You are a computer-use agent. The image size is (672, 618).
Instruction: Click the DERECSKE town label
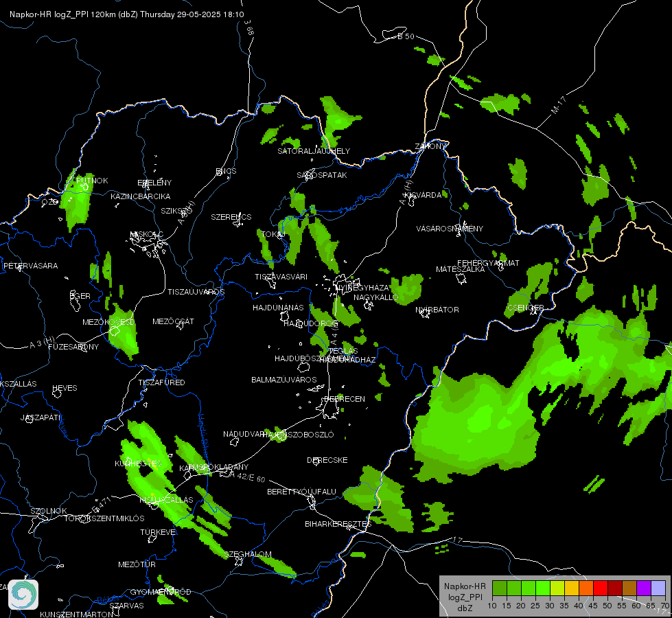click(x=327, y=460)
